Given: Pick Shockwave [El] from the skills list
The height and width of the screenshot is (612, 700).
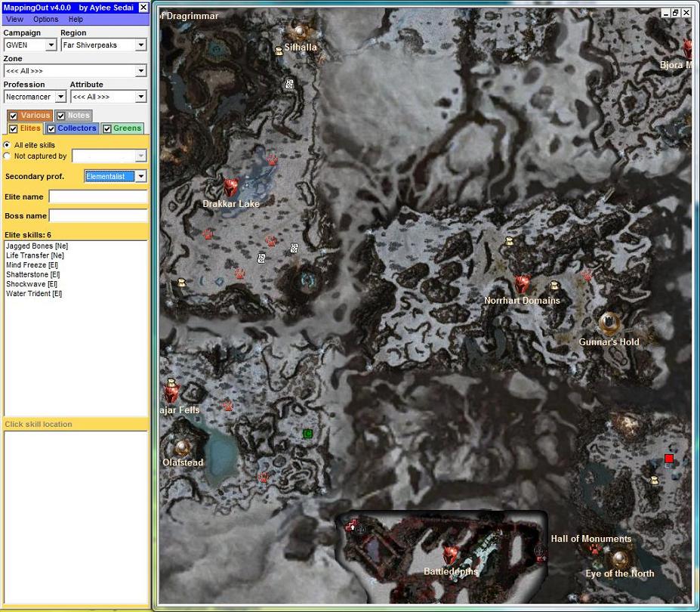Looking at the screenshot, I should tap(31, 284).
